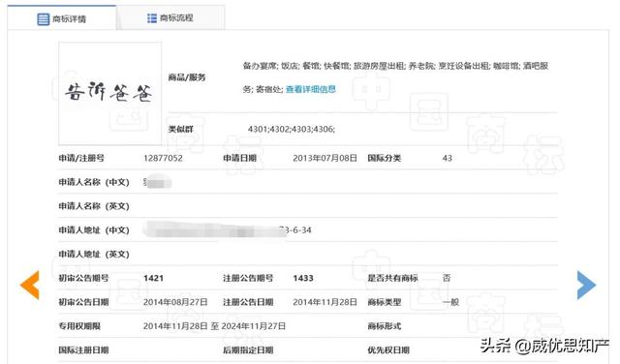620x364 pixels.
Task: Select exclusive right period 2014年11月28日 至 2024年11月27日
Action: (x=214, y=326)
